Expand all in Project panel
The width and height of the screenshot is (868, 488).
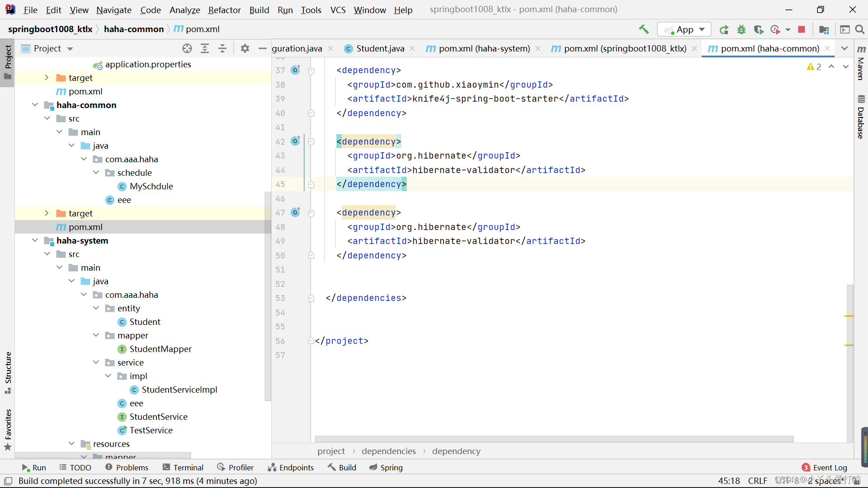pos(205,48)
